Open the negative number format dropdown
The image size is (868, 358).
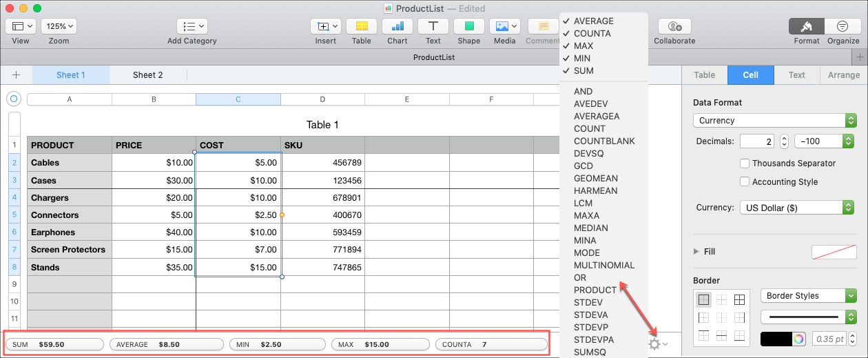pyautogui.click(x=824, y=141)
